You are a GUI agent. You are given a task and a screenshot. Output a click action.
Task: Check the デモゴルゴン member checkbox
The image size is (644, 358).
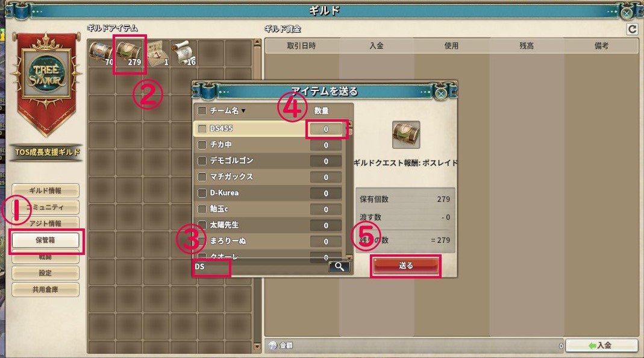click(202, 161)
